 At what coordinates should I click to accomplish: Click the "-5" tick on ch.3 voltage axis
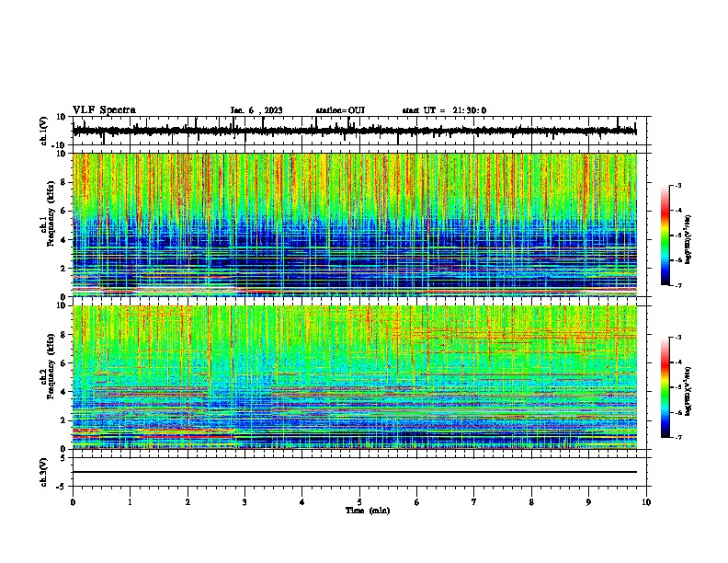[x=62, y=487]
